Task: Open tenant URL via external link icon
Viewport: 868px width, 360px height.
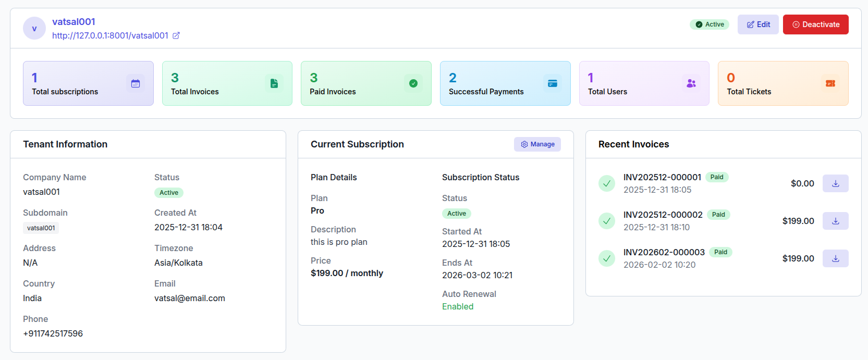Action: 176,35
